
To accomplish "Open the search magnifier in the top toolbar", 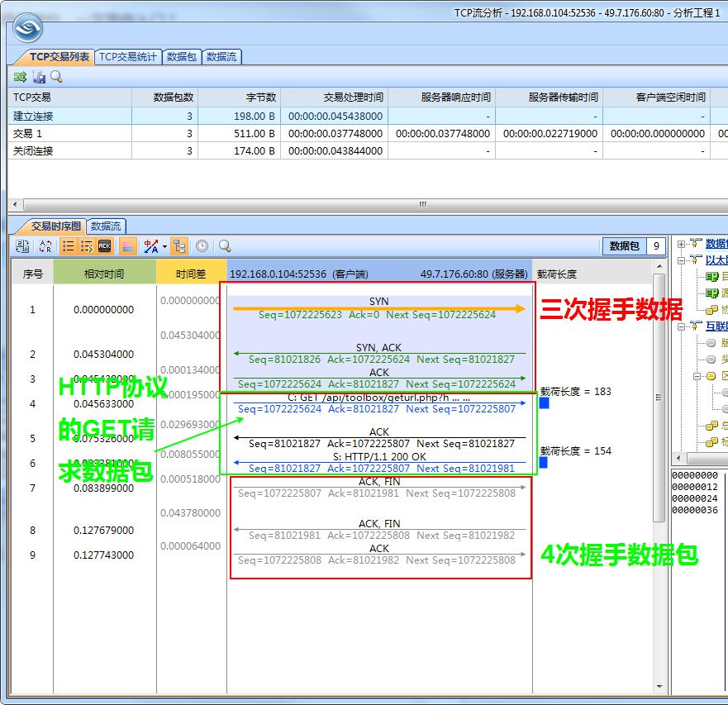I will pyautogui.click(x=56, y=75).
